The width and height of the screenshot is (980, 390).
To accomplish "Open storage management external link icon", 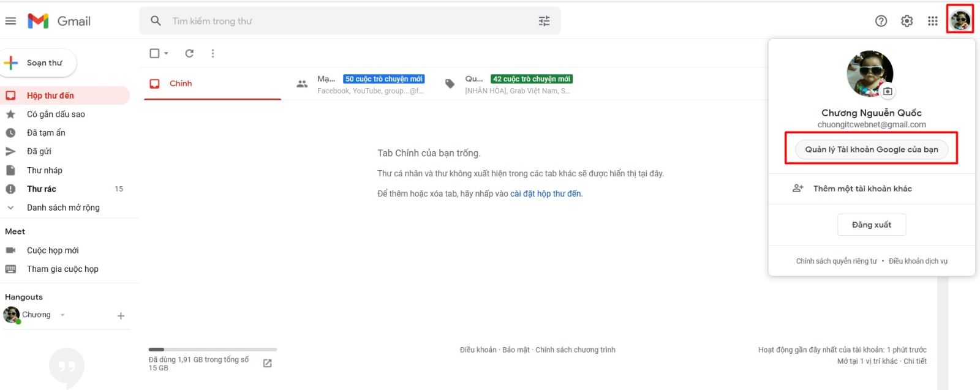I will pyautogui.click(x=267, y=363).
